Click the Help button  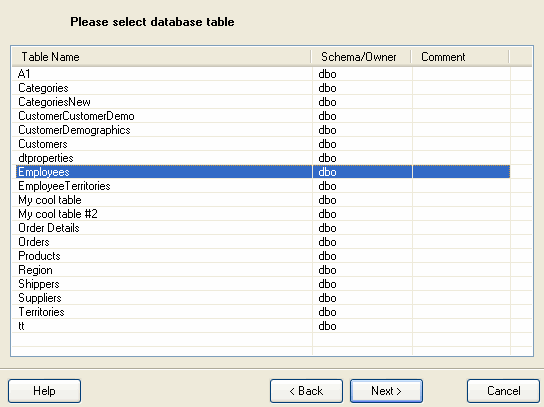(44, 391)
